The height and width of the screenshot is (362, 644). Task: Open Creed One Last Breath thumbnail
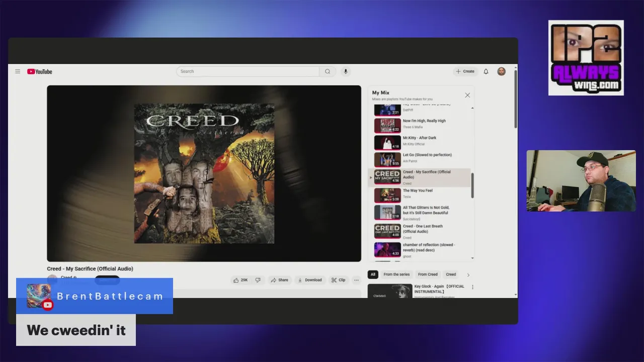pos(387,231)
